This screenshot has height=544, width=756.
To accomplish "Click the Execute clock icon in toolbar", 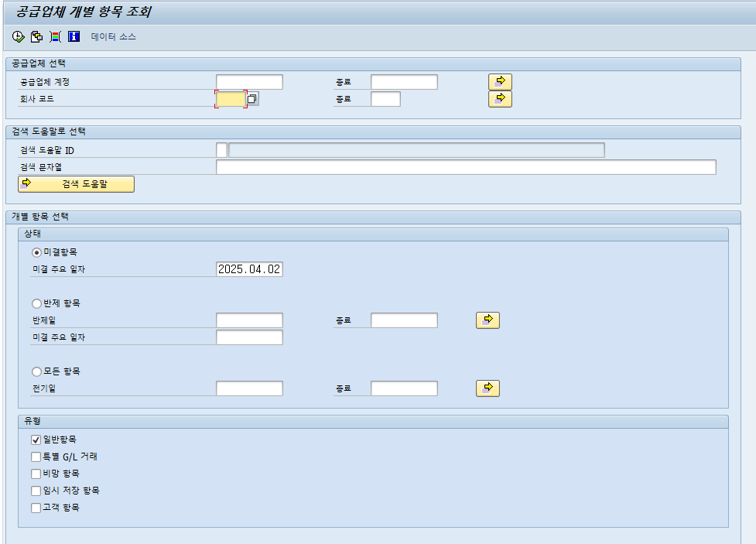I will point(18,36).
